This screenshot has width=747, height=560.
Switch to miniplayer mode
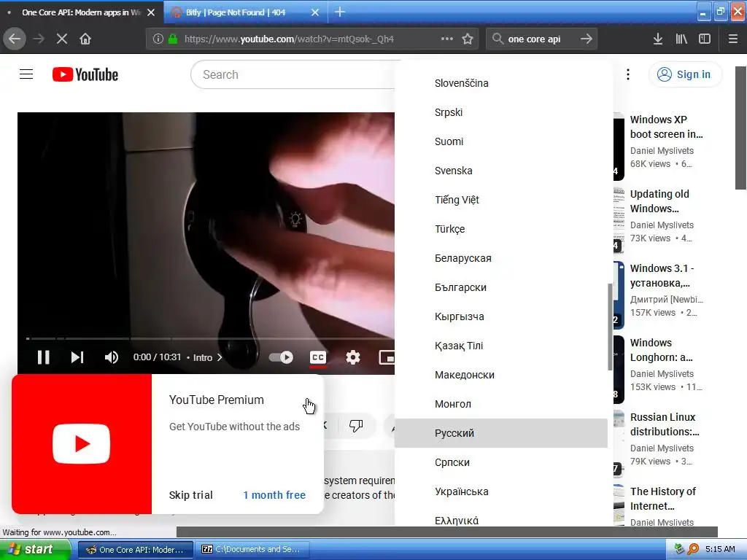[387, 357]
